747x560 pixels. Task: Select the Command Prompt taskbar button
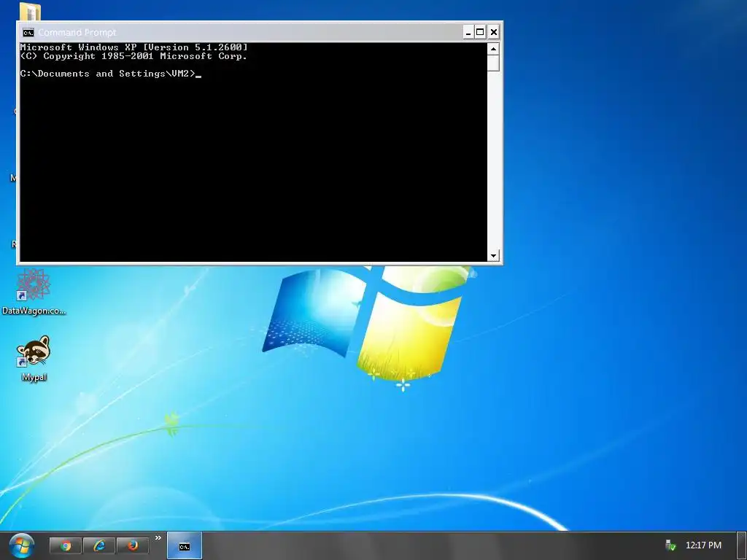(x=185, y=545)
